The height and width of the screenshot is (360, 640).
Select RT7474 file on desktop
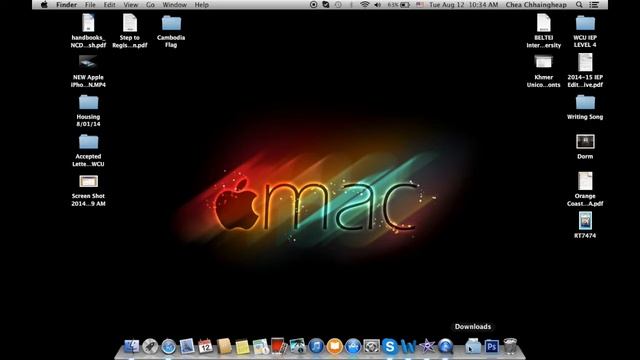(585, 225)
